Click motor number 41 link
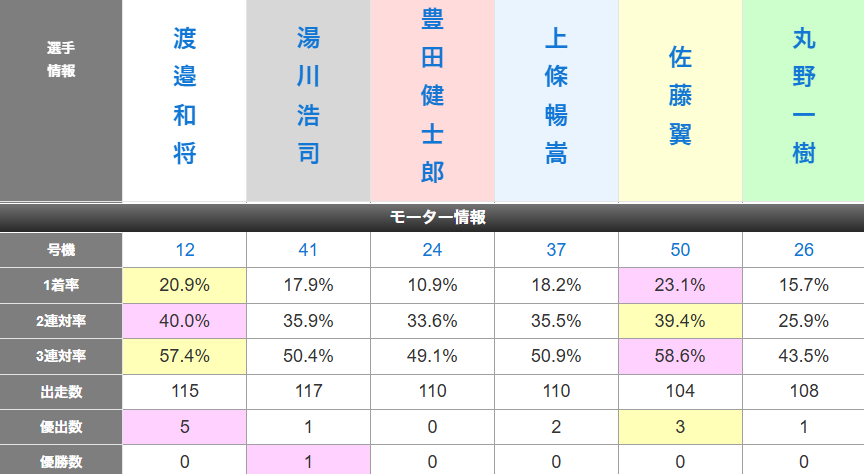Image resolution: width=864 pixels, height=474 pixels. pos(309,250)
